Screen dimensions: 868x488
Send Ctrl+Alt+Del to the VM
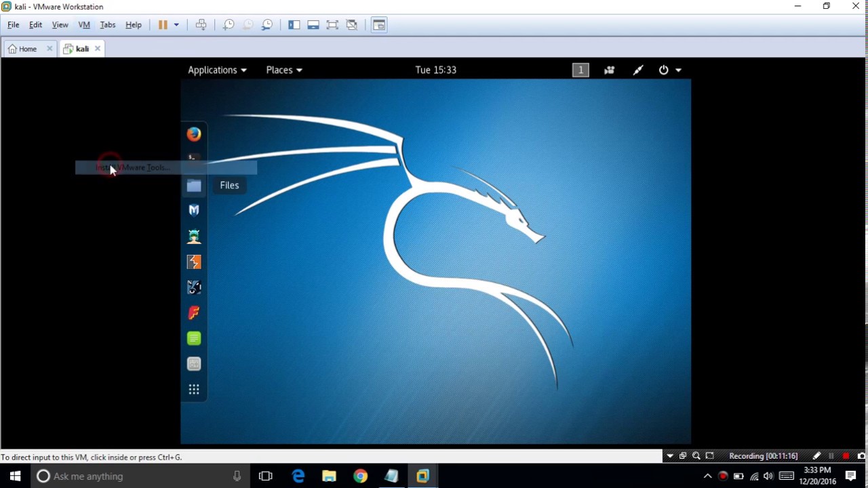pos(201,25)
